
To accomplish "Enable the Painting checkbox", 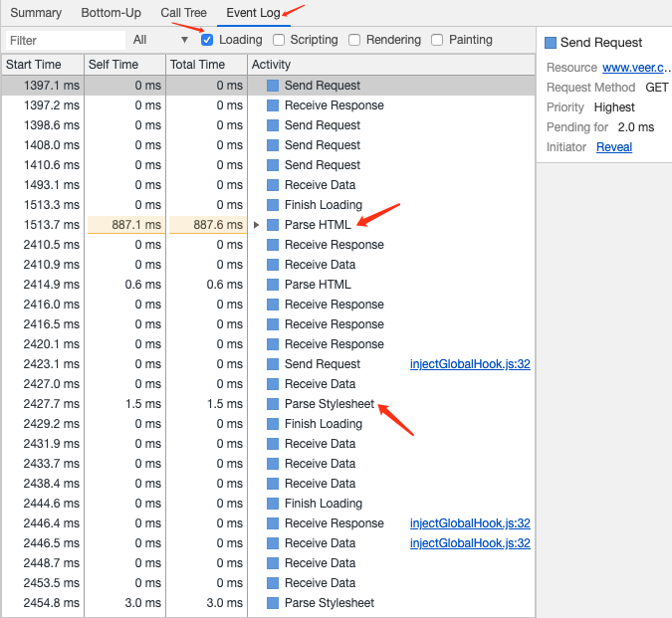I will [x=437, y=40].
